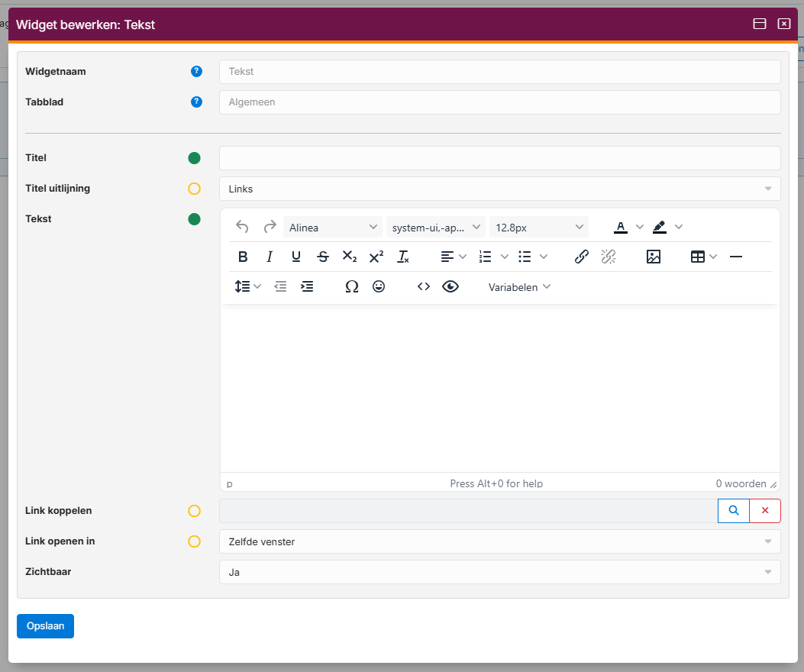This screenshot has height=672, width=804.
Task: Apply italic formatting
Action: pos(270,257)
